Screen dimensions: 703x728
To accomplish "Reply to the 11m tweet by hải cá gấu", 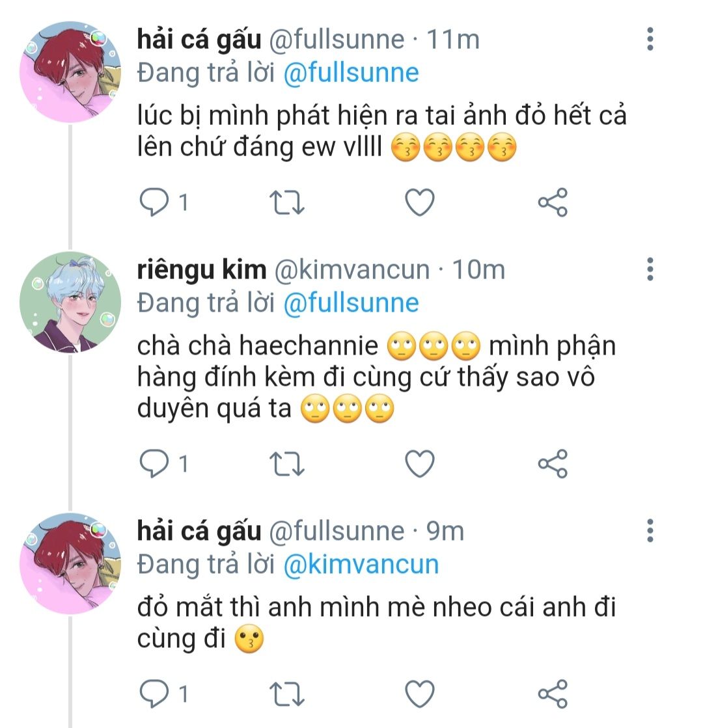I will pyautogui.click(x=155, y=203).
